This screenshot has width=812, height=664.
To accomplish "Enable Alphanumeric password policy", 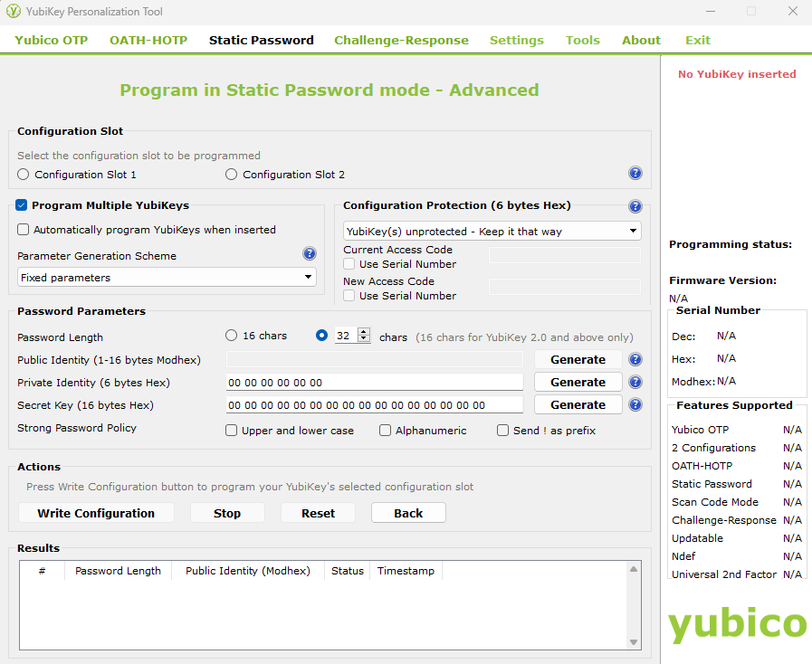I will coord(385,431).
